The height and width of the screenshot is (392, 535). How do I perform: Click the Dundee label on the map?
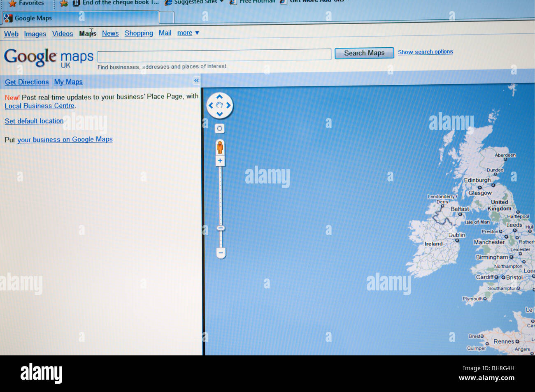tap(495, 170)
